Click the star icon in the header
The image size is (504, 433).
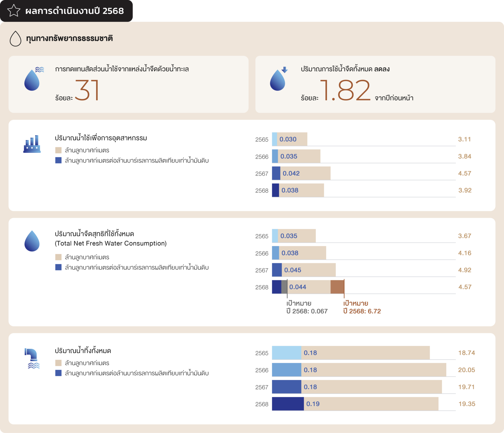click(x=14, y=11)
